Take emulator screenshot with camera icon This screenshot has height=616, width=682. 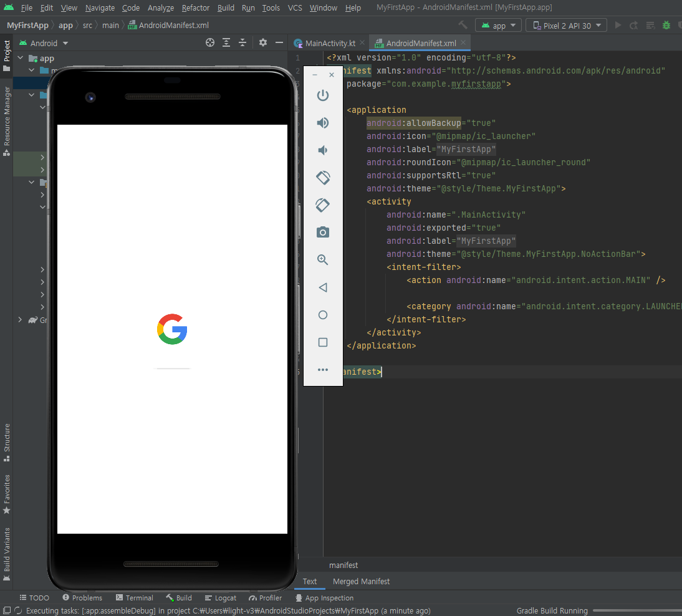coord(323,233)
